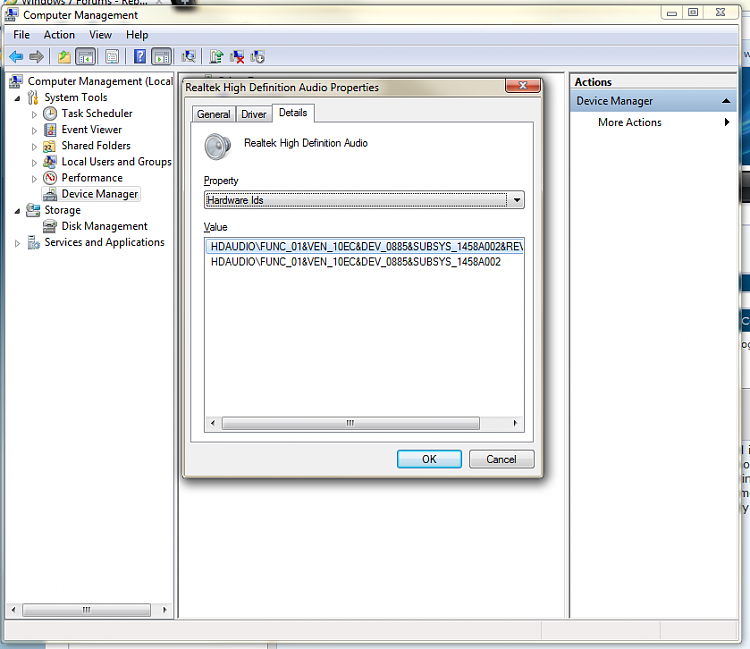Image resolution: width=750 pixels, height=649 pixels.
Task: Click the Event Viewer icon in tree
Action: pos(50,130)
